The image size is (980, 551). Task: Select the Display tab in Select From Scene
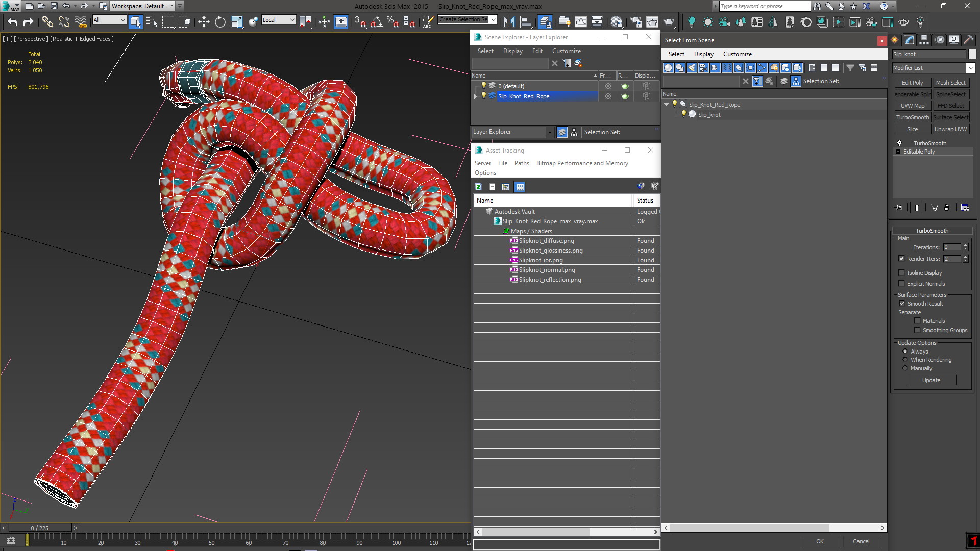click(703, 54)
